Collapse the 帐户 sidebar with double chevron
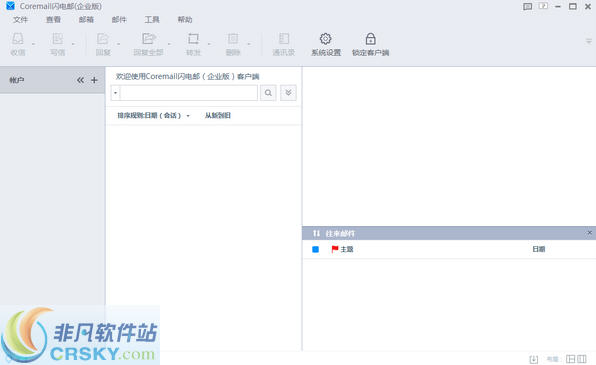 tap(80, 80)
